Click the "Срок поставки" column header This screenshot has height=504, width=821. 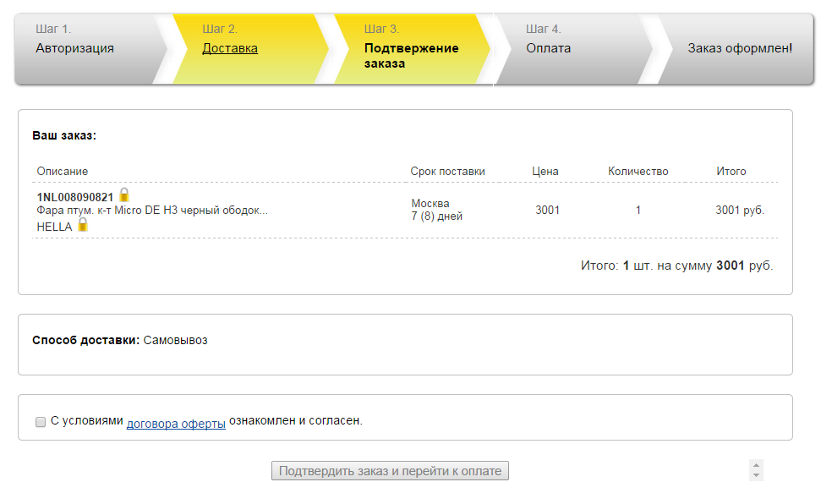[x=447, y=172]
